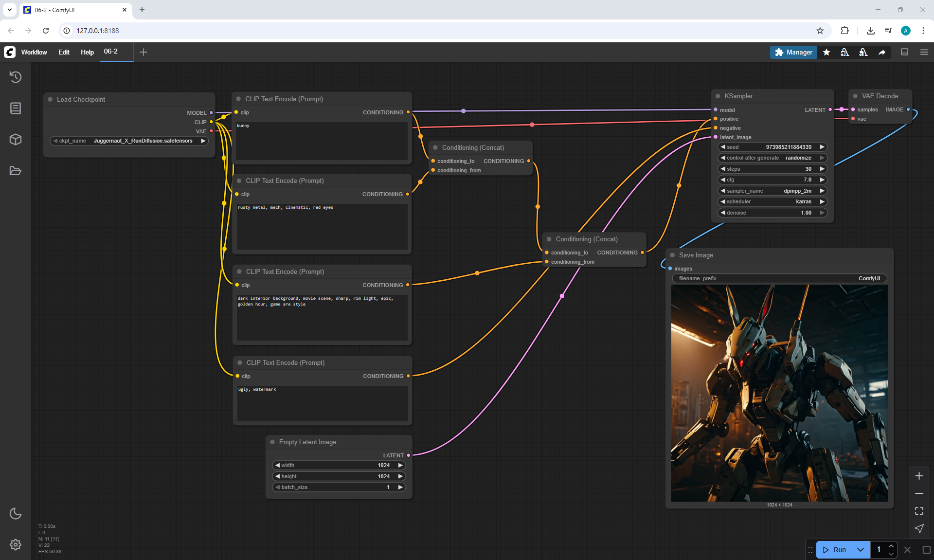Zoom in with the plus canvas button
This screenshot has height=560, width=934.
[x=919, y=476]
